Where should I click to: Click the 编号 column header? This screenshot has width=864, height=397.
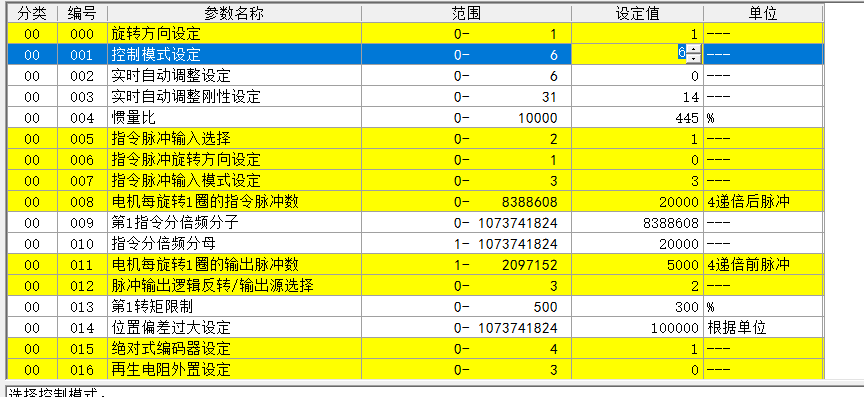click(82, 13)
